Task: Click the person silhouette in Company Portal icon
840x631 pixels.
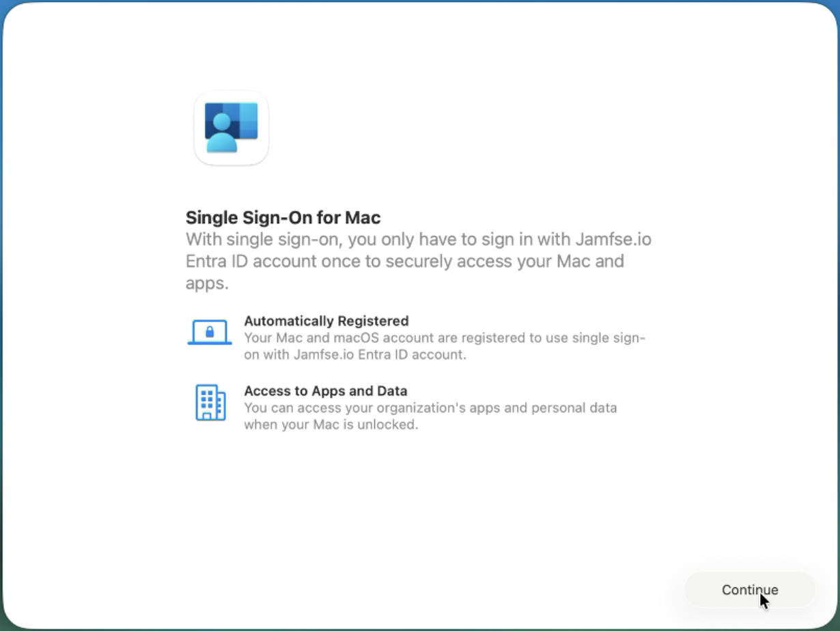Action: pyautogui.click(x=221, y=135)
